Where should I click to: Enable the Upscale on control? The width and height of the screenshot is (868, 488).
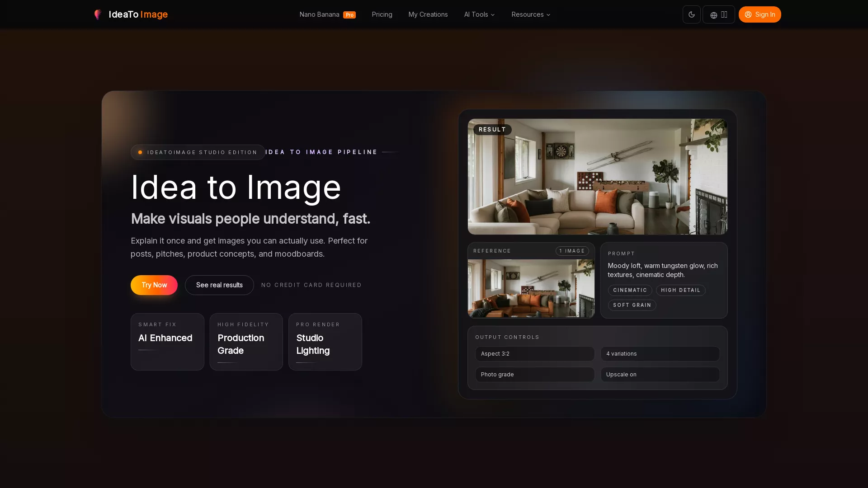point(660,374)
